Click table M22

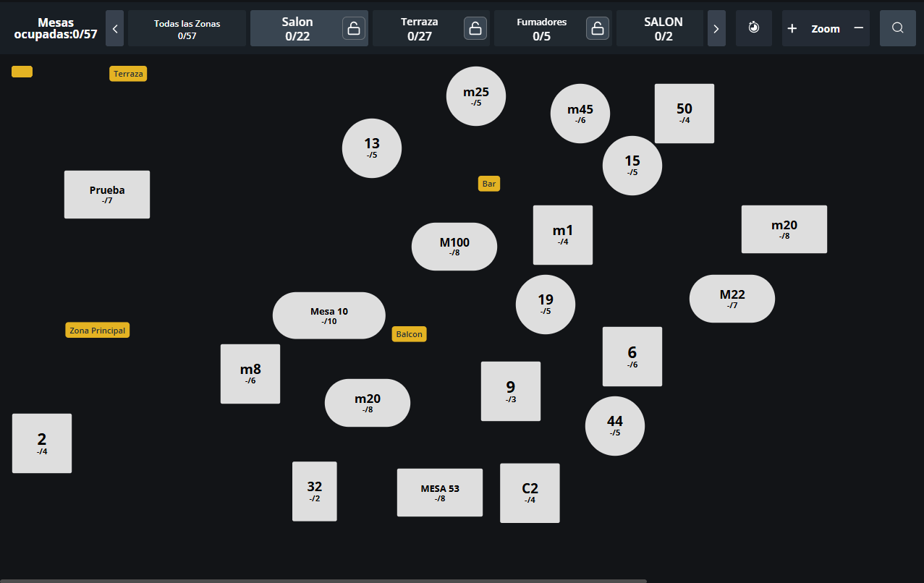[x=732, y=299]
